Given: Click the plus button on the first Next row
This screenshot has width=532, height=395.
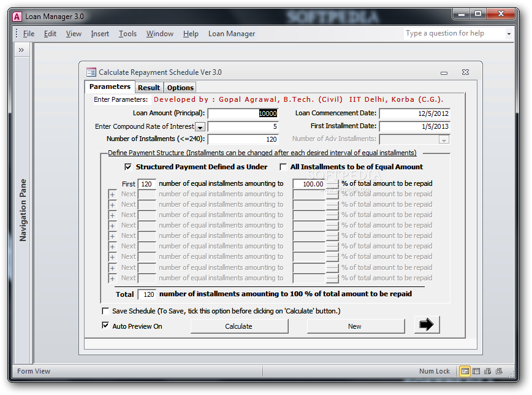Looking at the screenshot, I should [x=112, y=194].
